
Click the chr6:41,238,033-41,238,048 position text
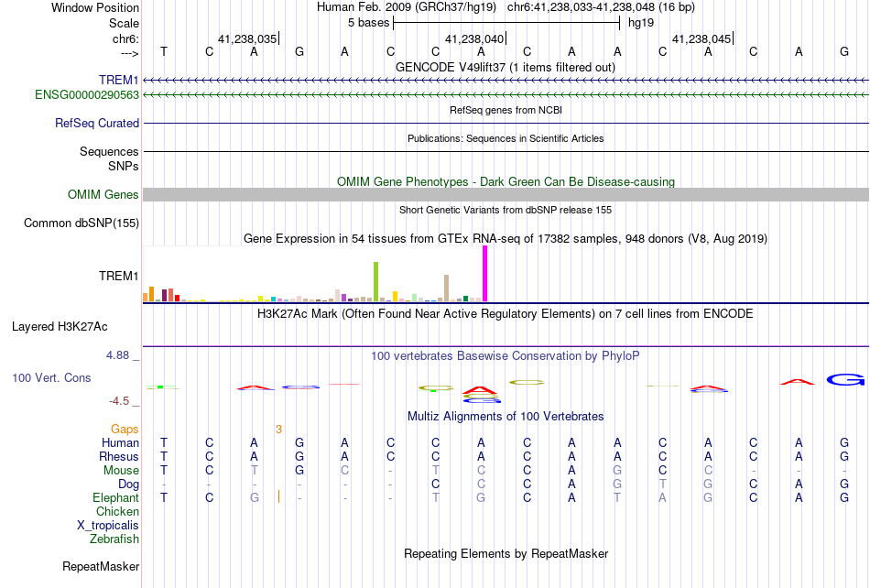(601, 7)
